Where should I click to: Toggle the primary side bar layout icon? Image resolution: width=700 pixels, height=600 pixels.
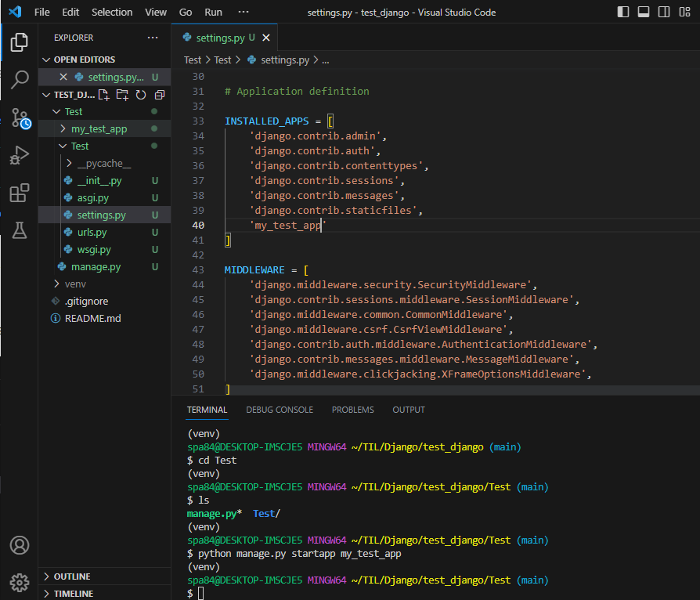[622, 12]
